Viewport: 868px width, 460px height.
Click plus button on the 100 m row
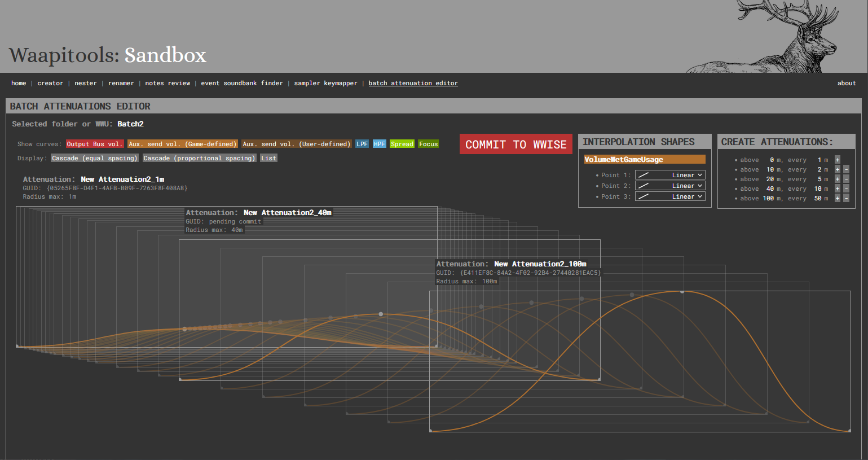(837, 198)
